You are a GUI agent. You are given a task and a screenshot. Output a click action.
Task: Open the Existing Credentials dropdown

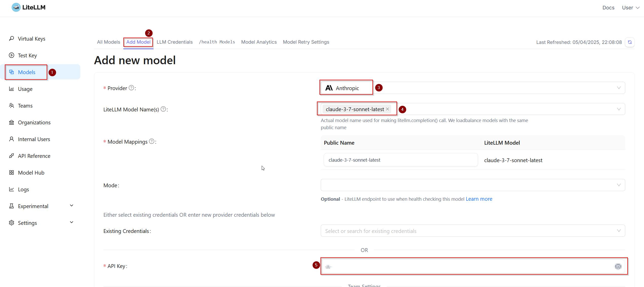coord(619,231)
